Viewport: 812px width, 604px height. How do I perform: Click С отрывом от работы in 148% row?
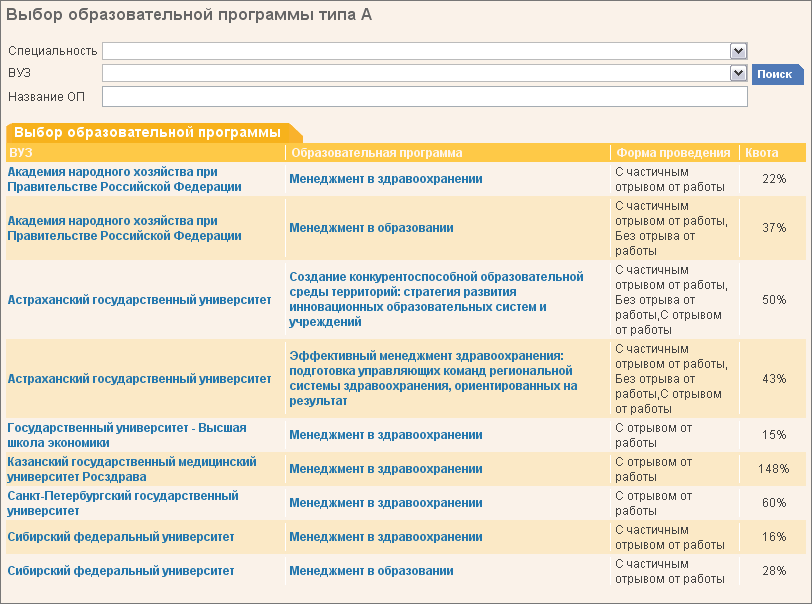pyautogui.click(x=654, y=469)
